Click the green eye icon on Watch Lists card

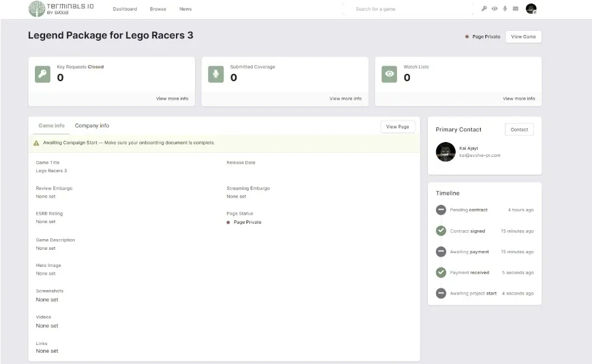pyautogui.click(x=389, y=75)
